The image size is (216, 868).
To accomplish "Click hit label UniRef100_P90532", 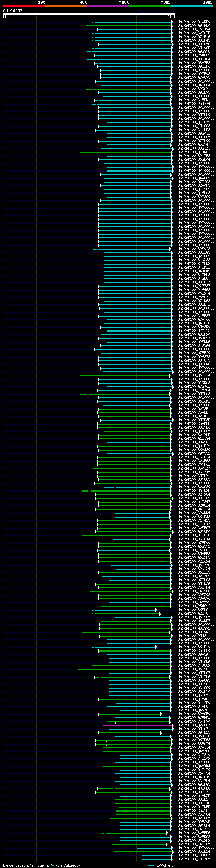I will [x=194, y=454].
